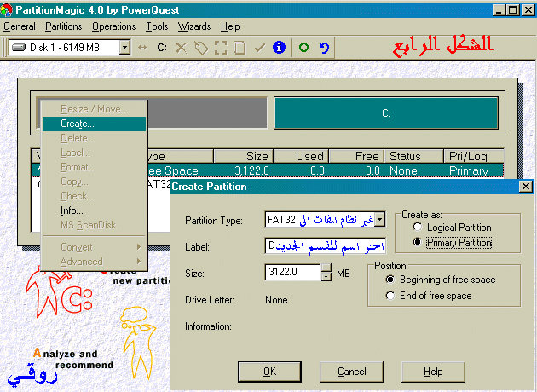Image resolution: width=537 pixels, height=392 pixels.
Task: Click the Format dashed-square toolbar icon
Action: pos(221,48)
